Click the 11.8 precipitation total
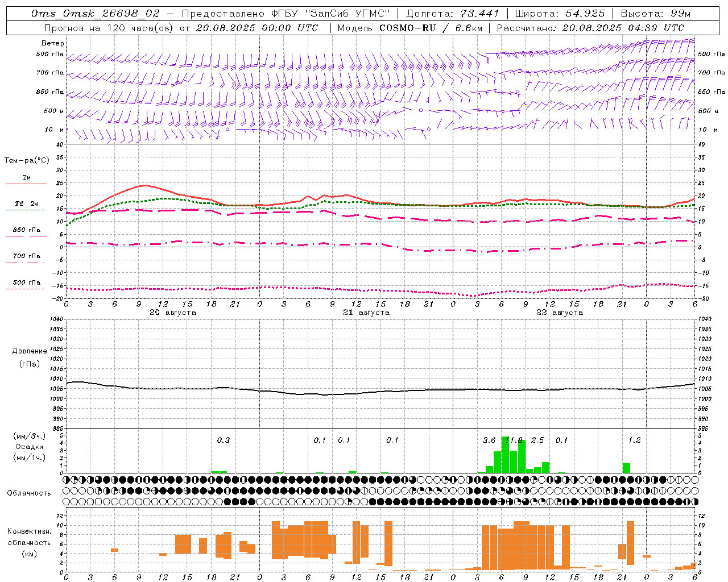 (x=514, y=440)
